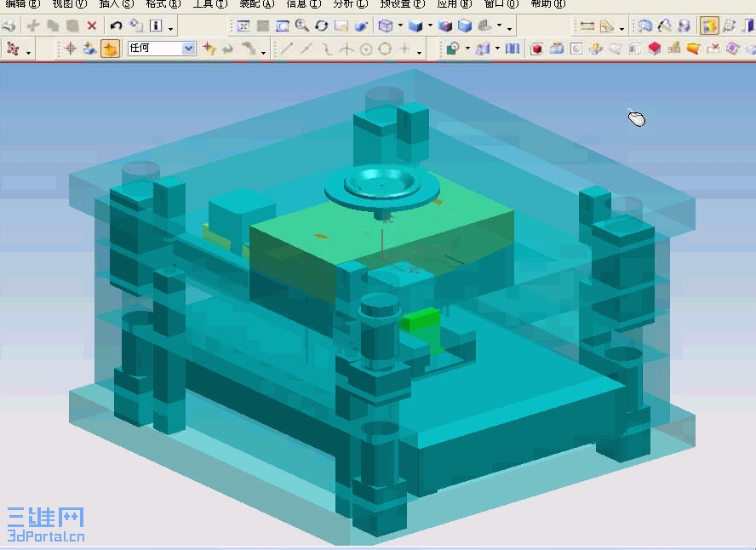
Task: Click the red workpiece block icon
Action: coord(655,49)
